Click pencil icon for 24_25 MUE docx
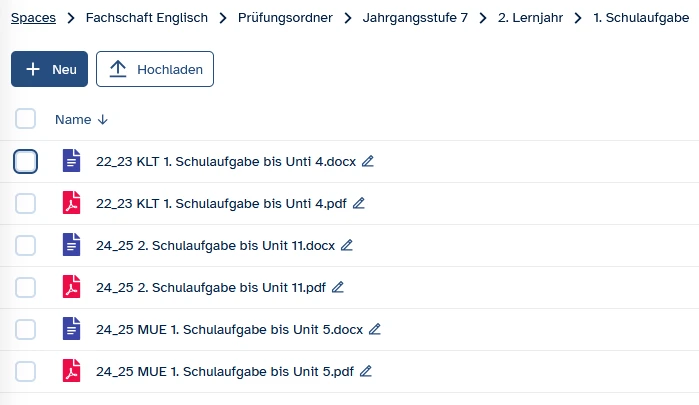 point(375,329)
